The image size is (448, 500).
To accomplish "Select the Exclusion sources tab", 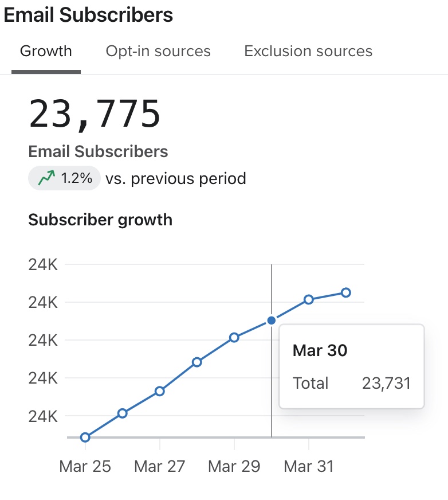I will pos(308,51).
